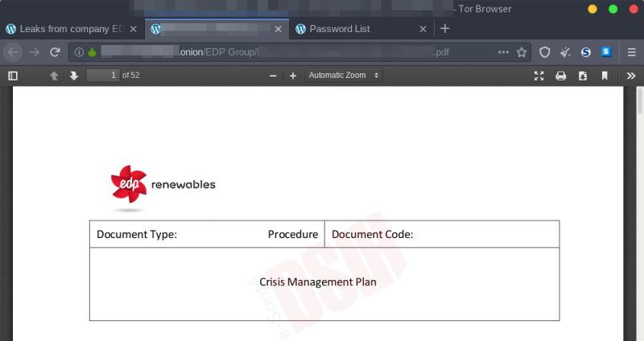This screenshot has height=341, width=644.
Task: Open a new browser tab
Action: (445, 29)
